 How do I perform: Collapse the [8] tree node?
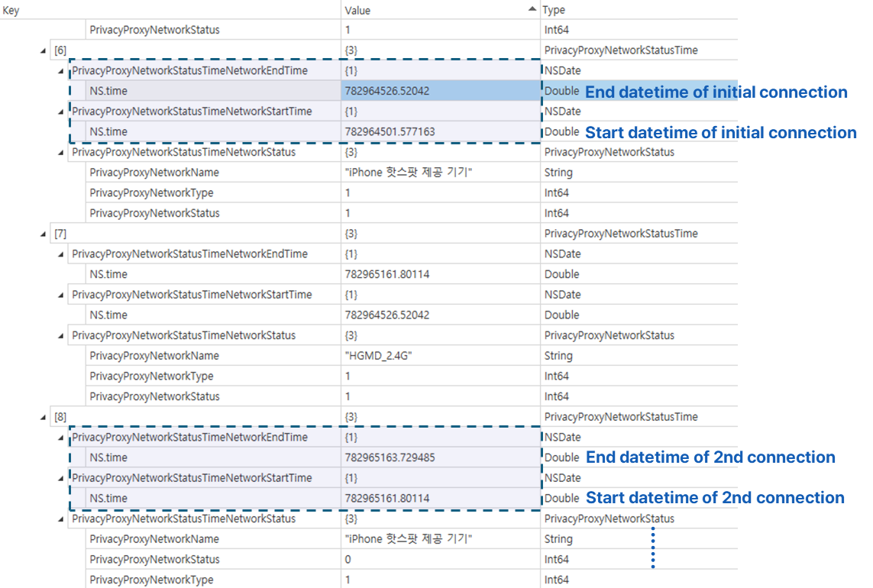point(43,417)
